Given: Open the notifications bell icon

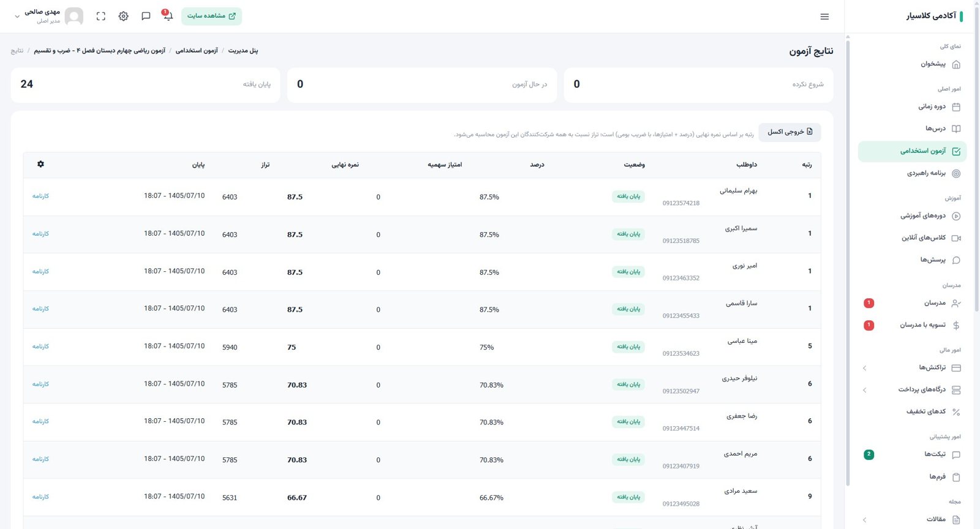Looking at the screenshot, I should coord(168,16).
